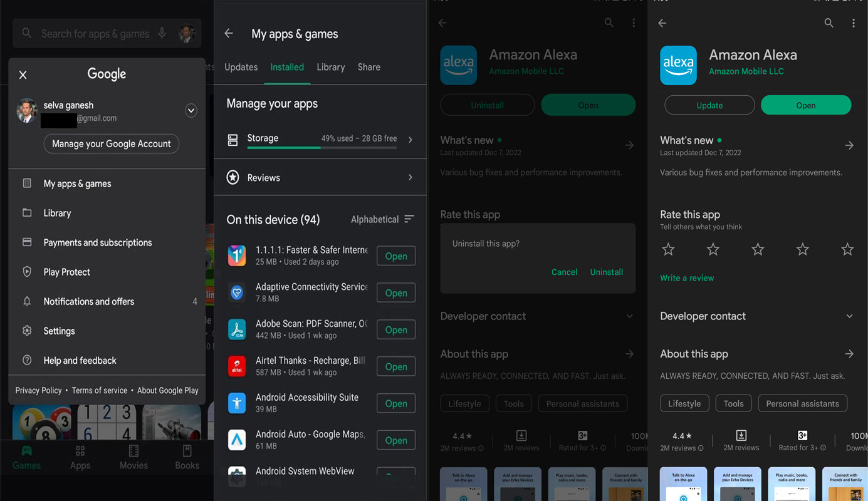Viewport: 868px width, 501px height.
Task: Click the Airtel Thanks app icon
Action: point(237,366)
